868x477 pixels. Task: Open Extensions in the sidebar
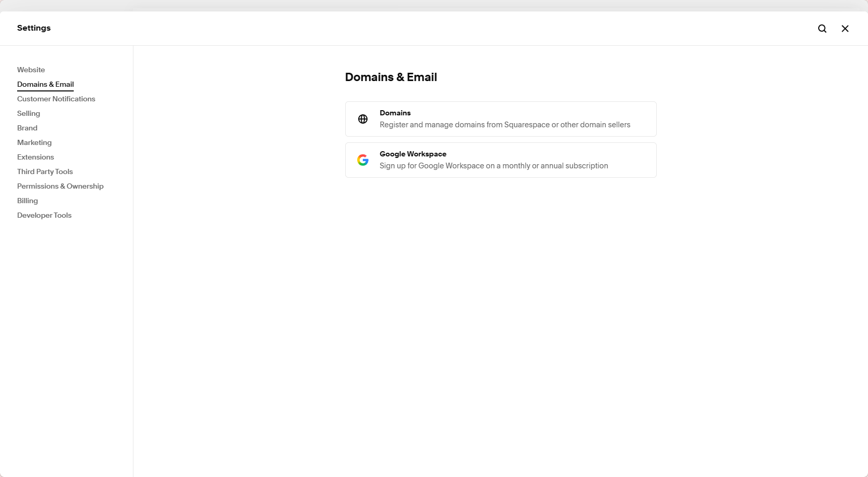[x=35, y=157]
